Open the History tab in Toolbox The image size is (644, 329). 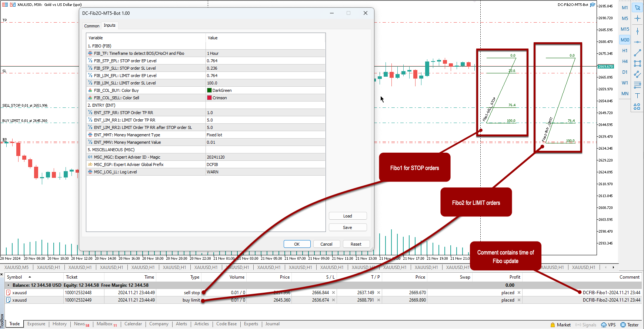(60, 324)
